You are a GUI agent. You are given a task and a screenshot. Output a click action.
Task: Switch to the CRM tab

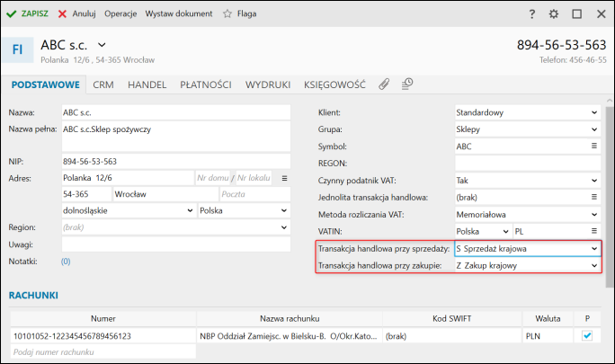pos(103,84)
